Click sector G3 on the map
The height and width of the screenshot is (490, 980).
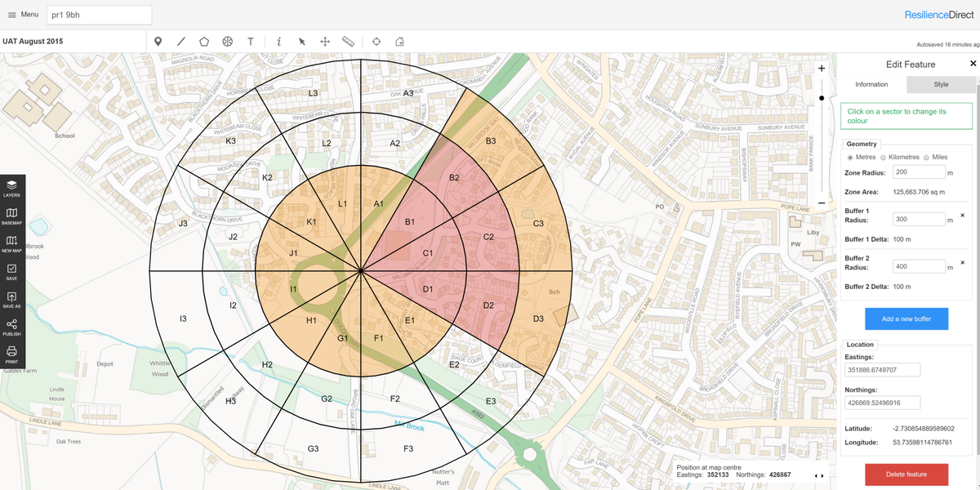coord(313,448)
